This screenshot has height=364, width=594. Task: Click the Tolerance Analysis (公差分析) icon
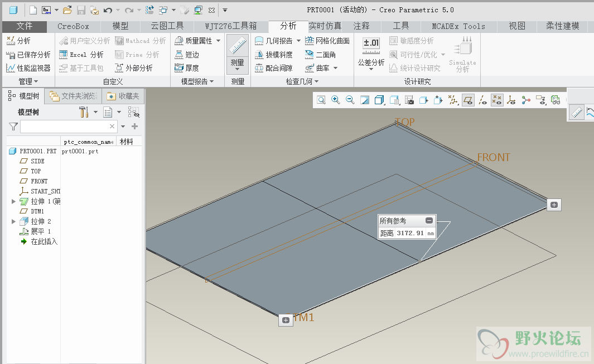[x=371, y=43]
